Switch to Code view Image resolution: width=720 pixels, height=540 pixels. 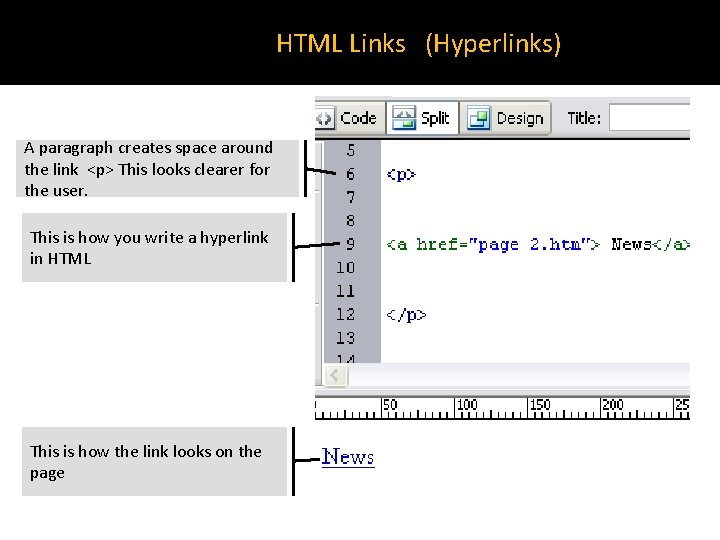point(349,118)
